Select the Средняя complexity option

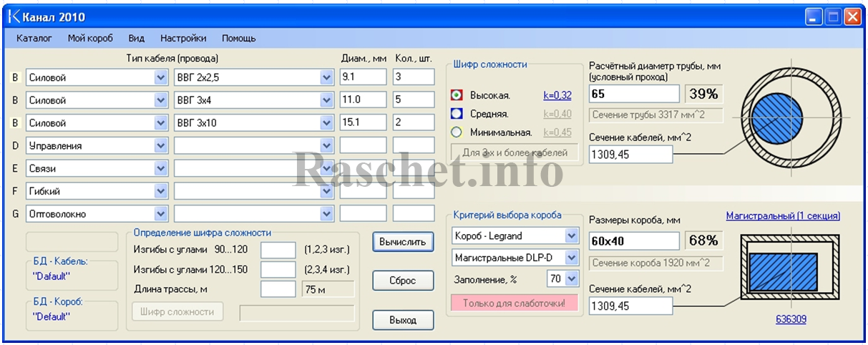click(x=457, y=114)
